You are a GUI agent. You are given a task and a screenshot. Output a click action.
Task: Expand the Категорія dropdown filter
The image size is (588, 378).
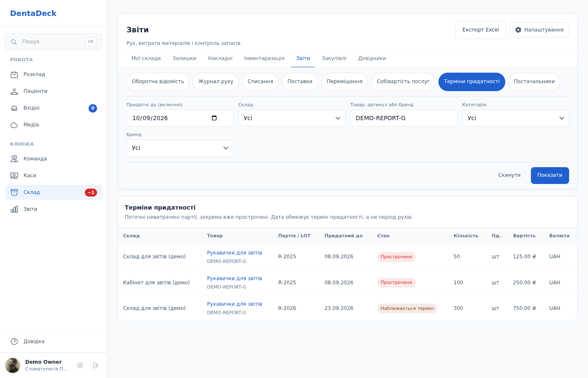[516, 118]
